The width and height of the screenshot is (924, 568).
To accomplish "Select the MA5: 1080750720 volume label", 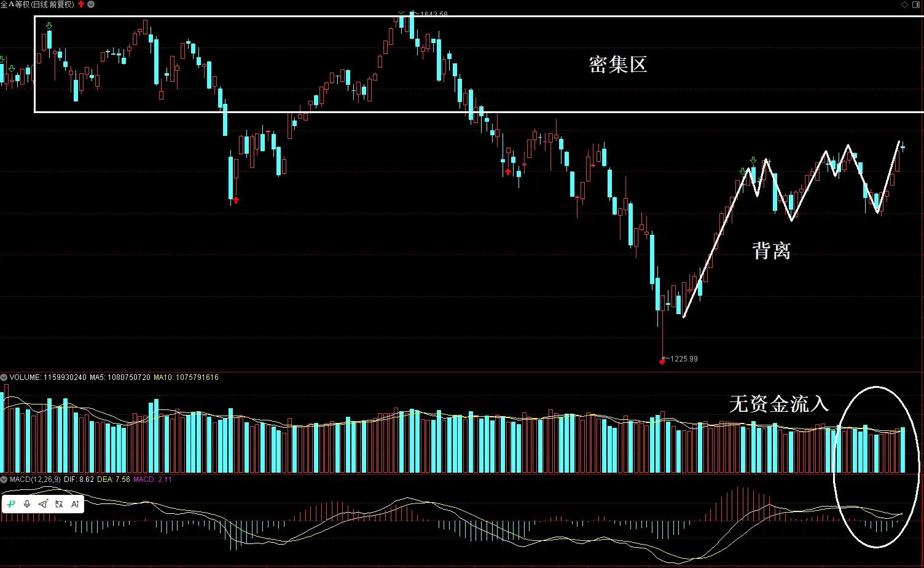I will 120,377.
